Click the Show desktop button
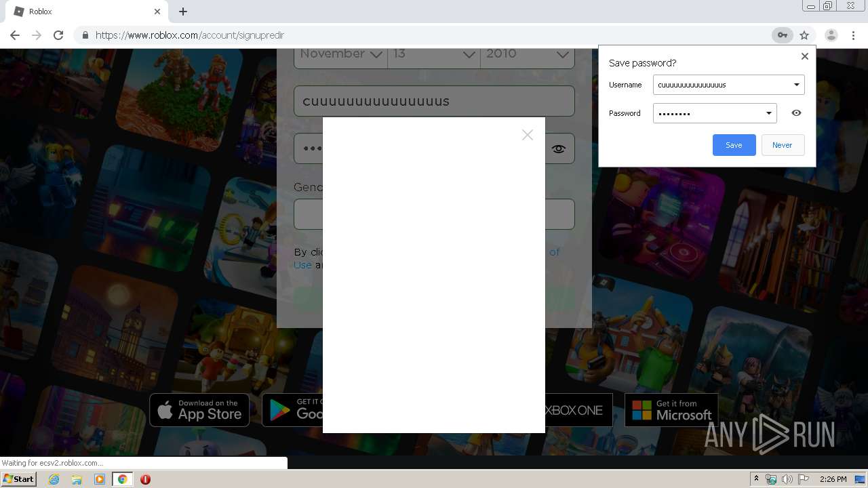 (860, 479)
